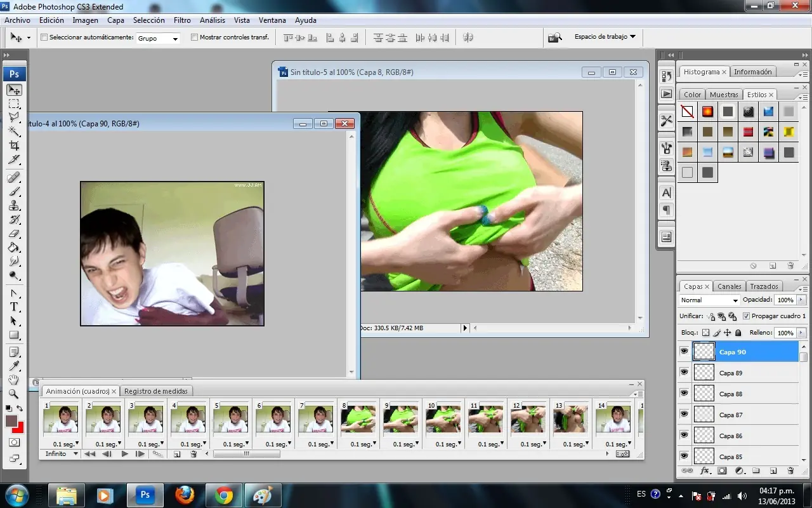
Task: Select the Magic Wand tool
Action: point(14,131)
